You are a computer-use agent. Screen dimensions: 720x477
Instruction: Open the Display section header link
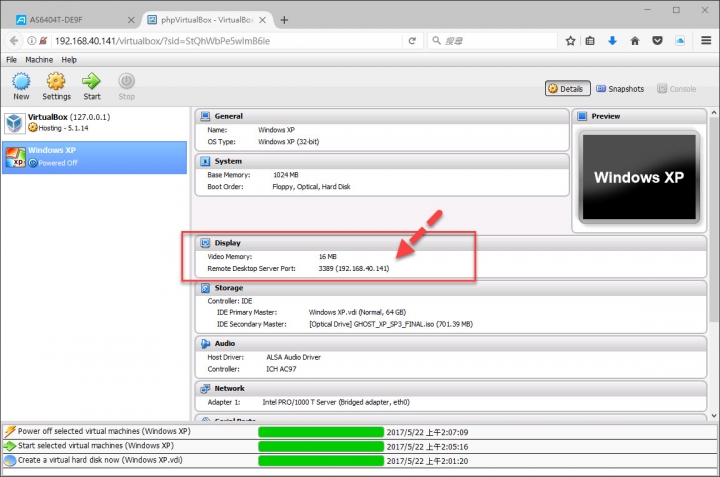coord(227,243)
